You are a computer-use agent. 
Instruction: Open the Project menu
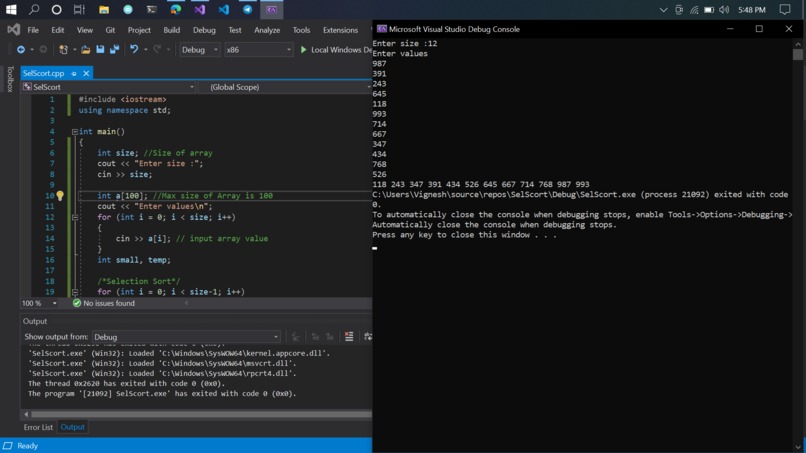139,30
